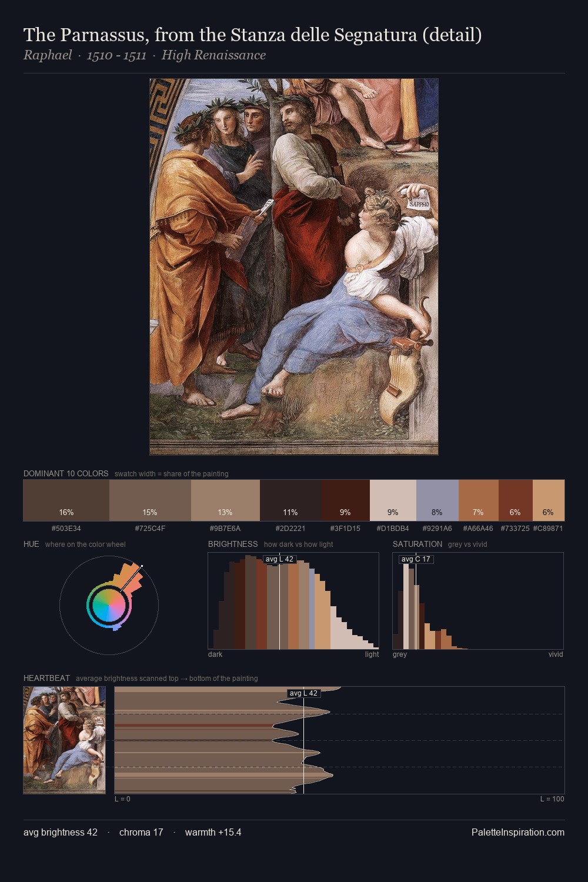Click the #C89871 tan swatch
Image resolution: width=588 pixels, height=882 pixels.
click(548, 500)
